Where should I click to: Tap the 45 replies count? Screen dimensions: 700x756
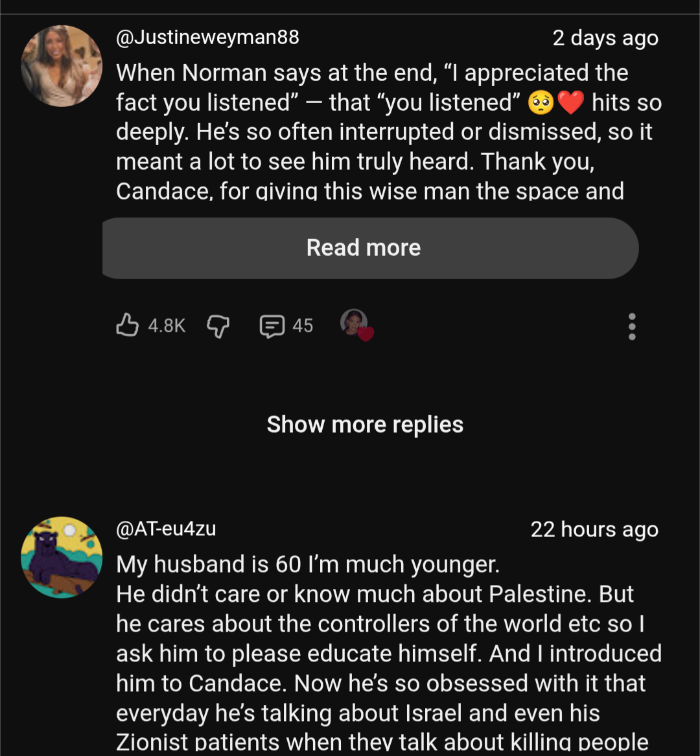point(302,326)
